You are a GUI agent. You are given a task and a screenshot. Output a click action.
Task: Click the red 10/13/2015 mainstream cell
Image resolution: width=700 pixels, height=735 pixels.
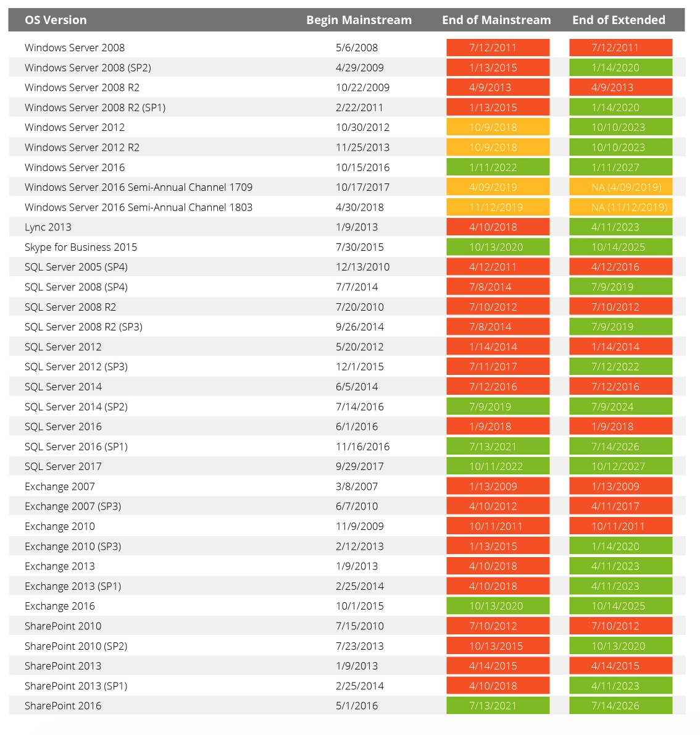click(498, 646)
